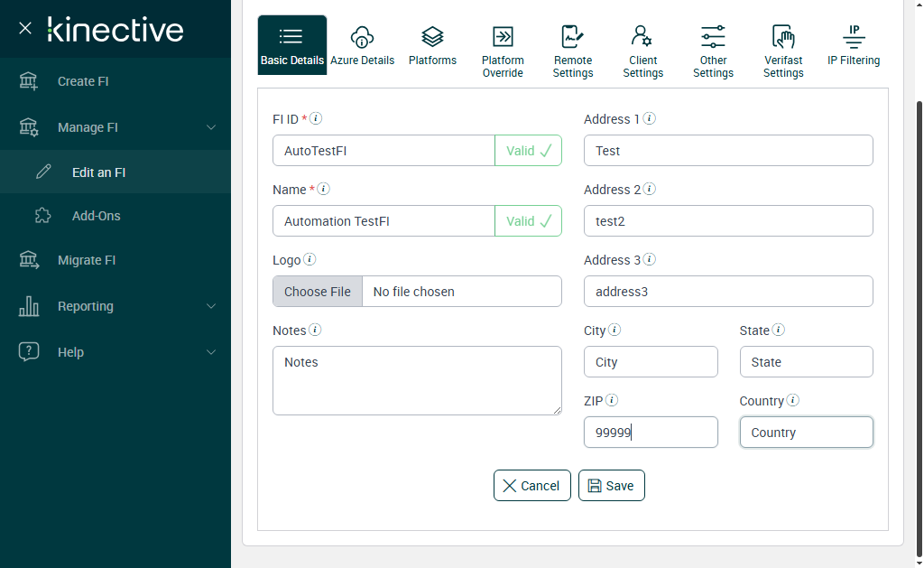The height and width of the screenshot is (568, 924).
Task: Focus the Name input field
Action: tap(383, 220)
